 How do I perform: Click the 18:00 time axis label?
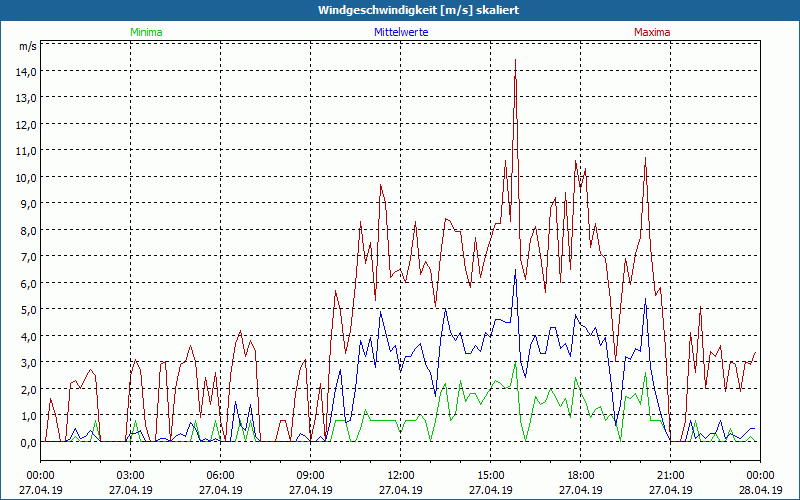[581, 476]
